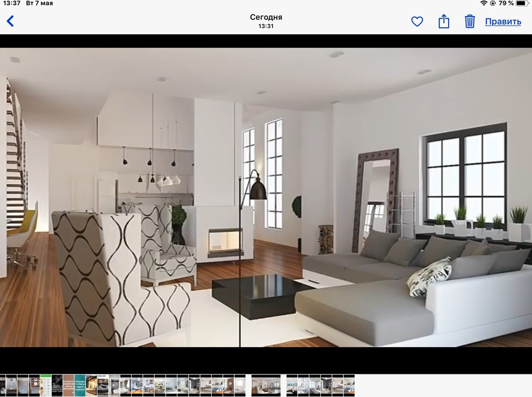Image resolution: width=532 pixels, height=397 pixels.
Task: Open the tan-brown text thumbnail in filmstrip
Action: click(69, 385)
